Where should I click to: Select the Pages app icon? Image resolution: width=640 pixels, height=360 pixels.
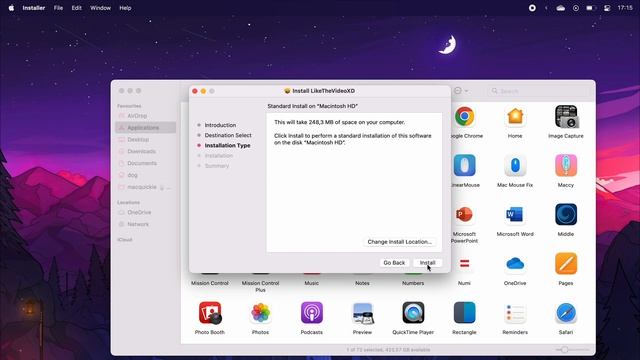(566, 264)
